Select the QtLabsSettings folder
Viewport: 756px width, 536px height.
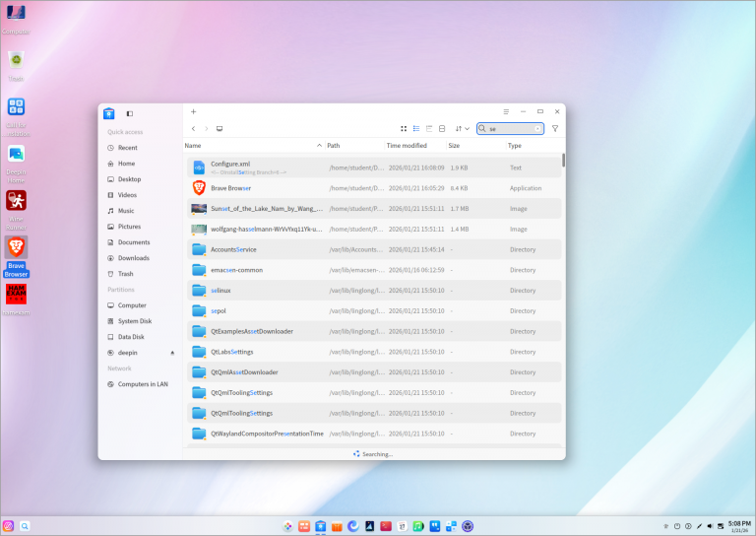click(x=374, y=352)
